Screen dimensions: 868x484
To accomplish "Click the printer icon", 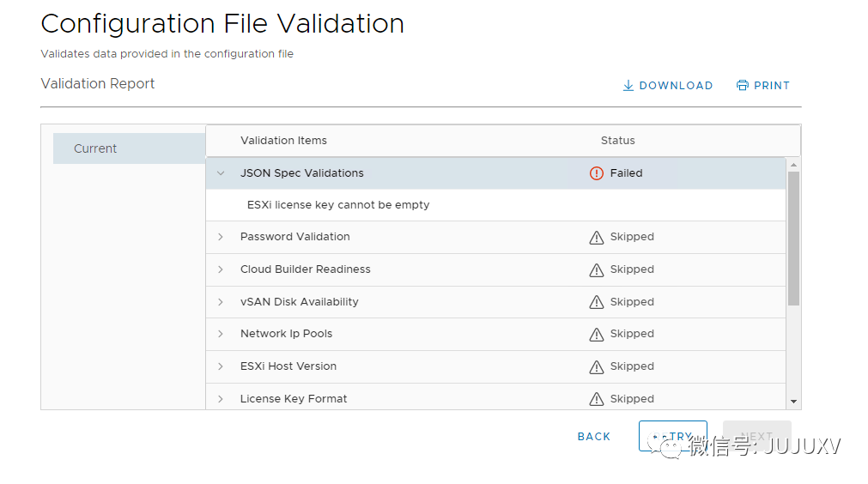I will pyautogui.click(x=743, y=86).
